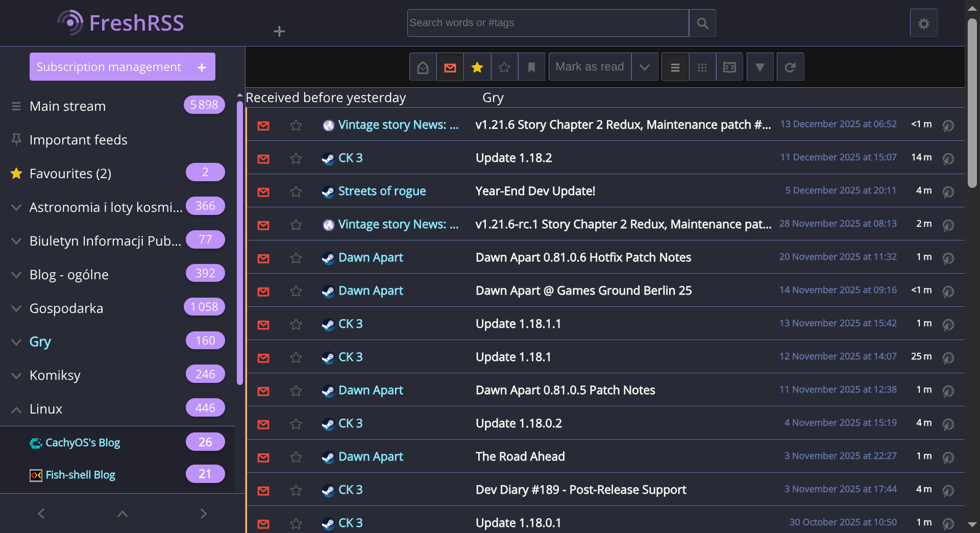Click the search magnifier button
The width and height of the screenshot is (980, 533).
702,23
